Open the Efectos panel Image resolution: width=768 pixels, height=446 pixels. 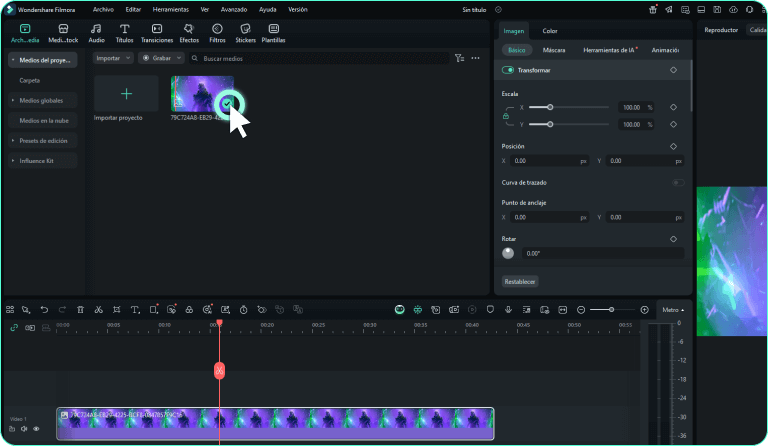click(189, 33)
